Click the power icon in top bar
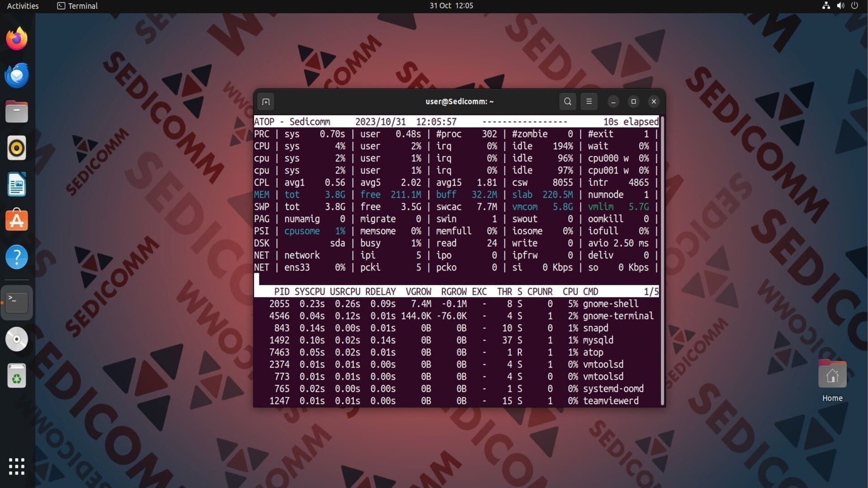This screenshot has height=488, width=868. (x=854, y=6)
